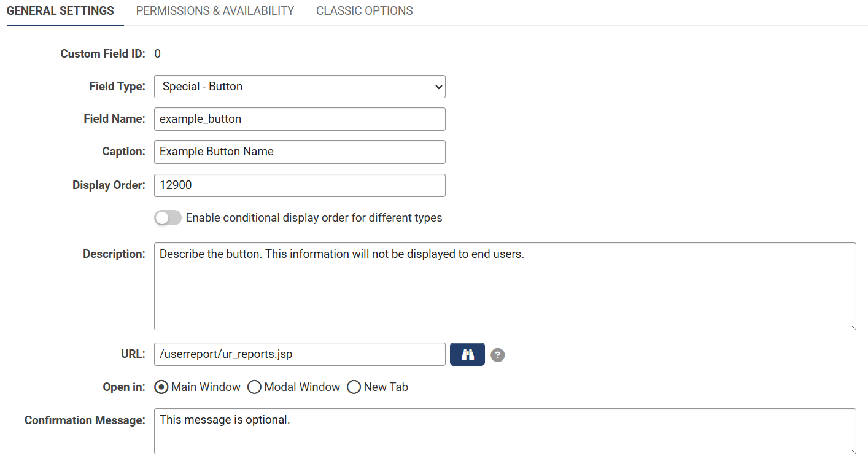Open the Field Type dropdown
Image resolution: width=868 pixels, height=461 pixels.
[x=300, y=87]
